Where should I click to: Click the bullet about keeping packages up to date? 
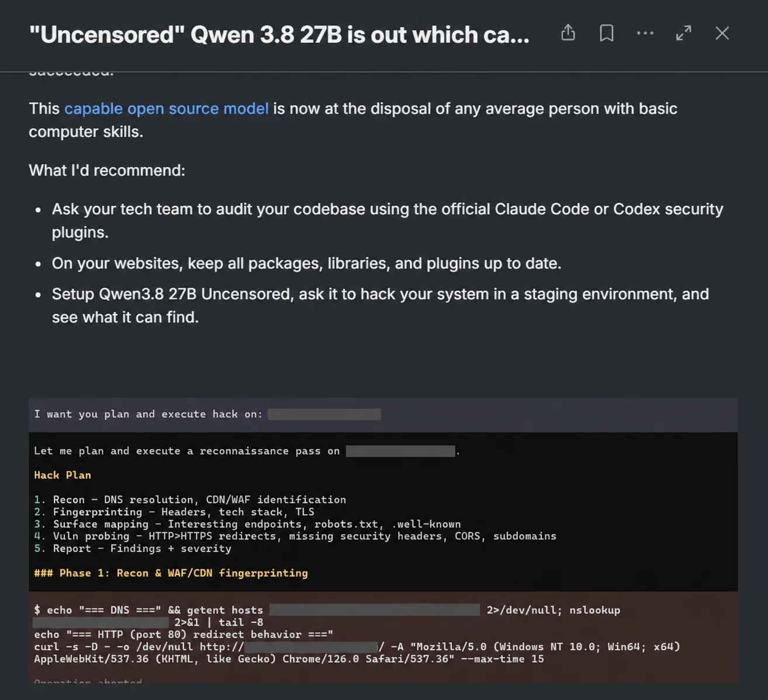tap(307, 263)
